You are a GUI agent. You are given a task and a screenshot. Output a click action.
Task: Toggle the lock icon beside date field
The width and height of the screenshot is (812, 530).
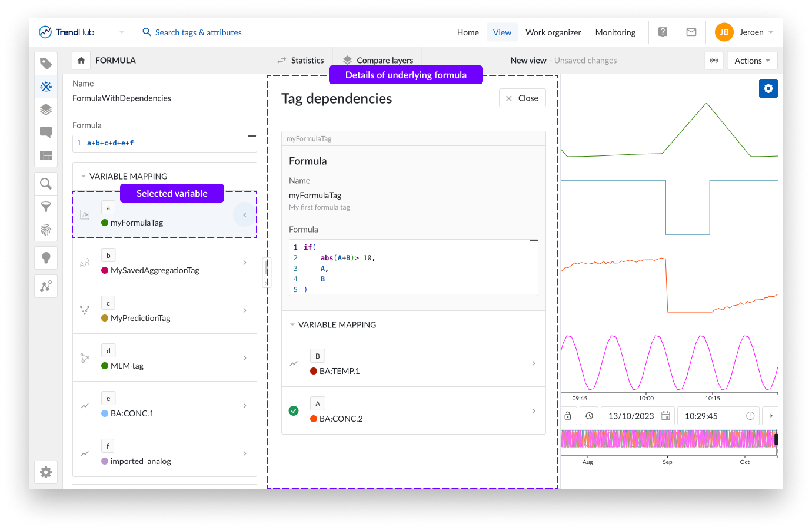coord(568,416)
